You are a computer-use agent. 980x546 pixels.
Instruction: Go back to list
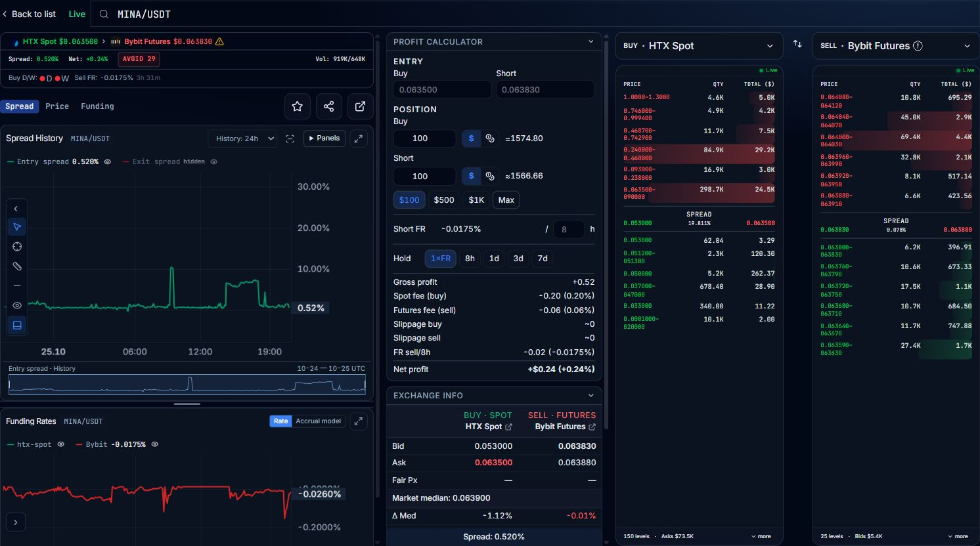[29, 14]
